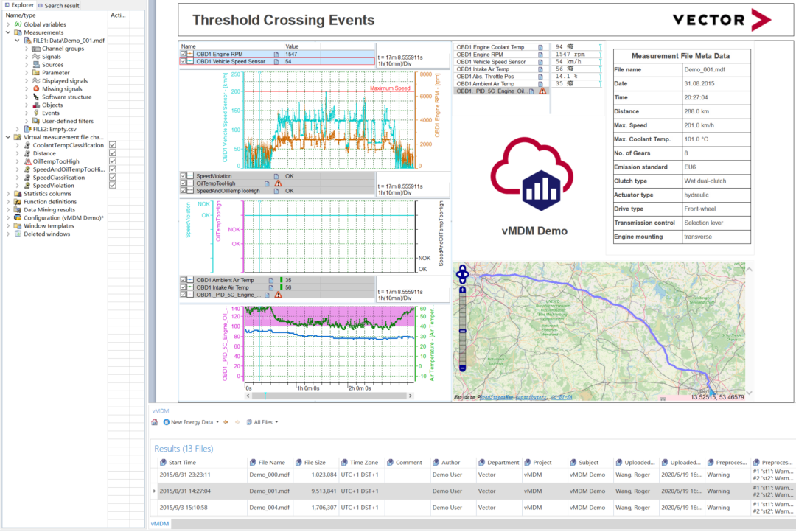Click the Deleted windows recycle bin icon

coord(18,234)
